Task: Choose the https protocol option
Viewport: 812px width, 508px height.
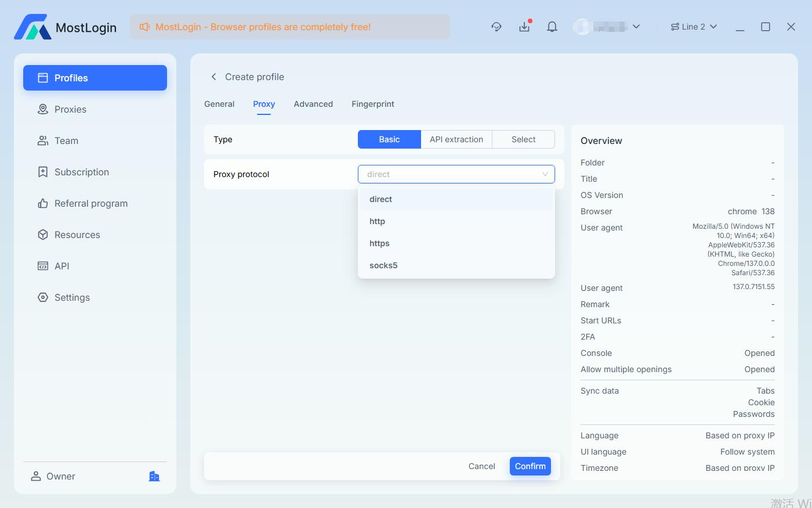Action: coord(456,243)
